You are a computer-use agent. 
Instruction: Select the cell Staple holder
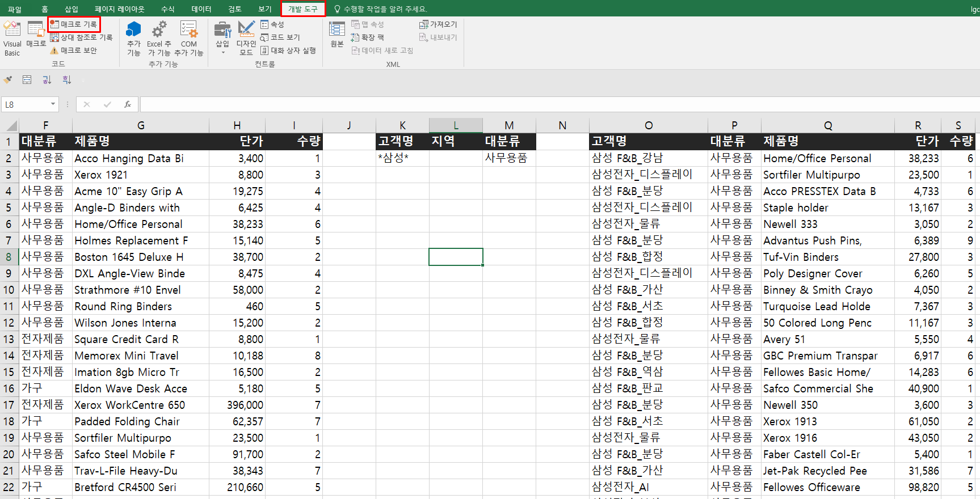828,208
